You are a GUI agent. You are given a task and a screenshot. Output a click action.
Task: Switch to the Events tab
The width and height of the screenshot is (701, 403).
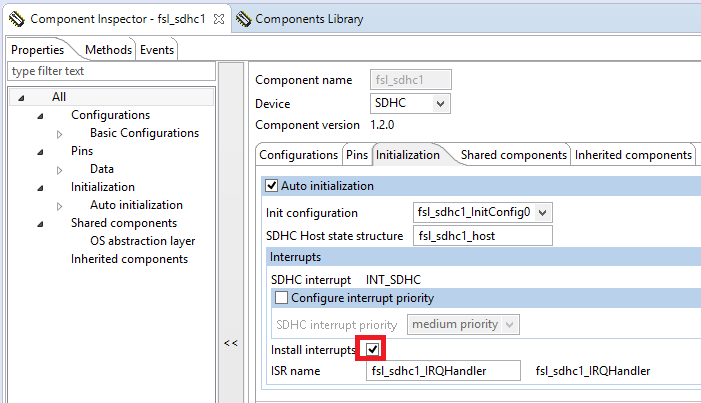[x=156, y=50]
